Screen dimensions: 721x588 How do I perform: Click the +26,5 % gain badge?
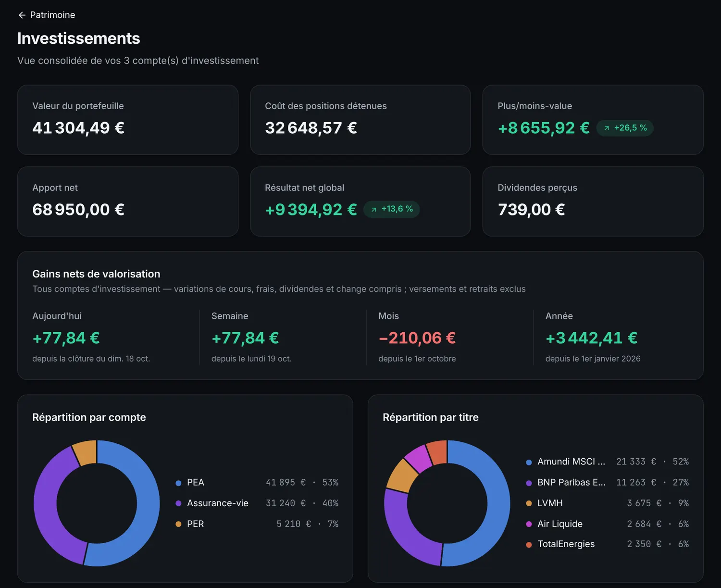point(625,128)
